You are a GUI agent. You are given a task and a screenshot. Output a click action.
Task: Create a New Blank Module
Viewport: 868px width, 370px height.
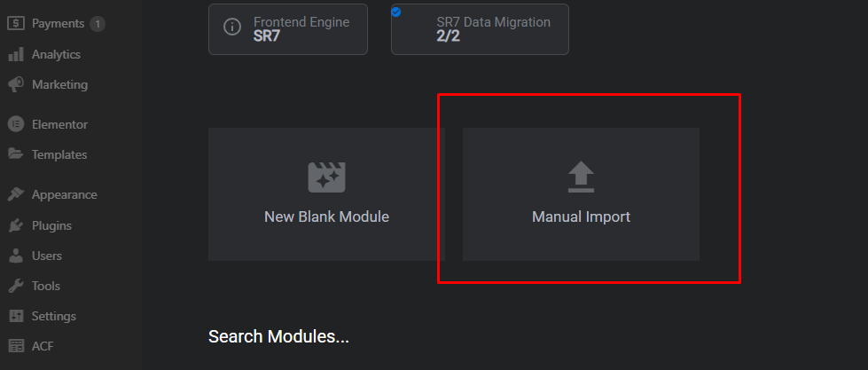pos(326,194)
